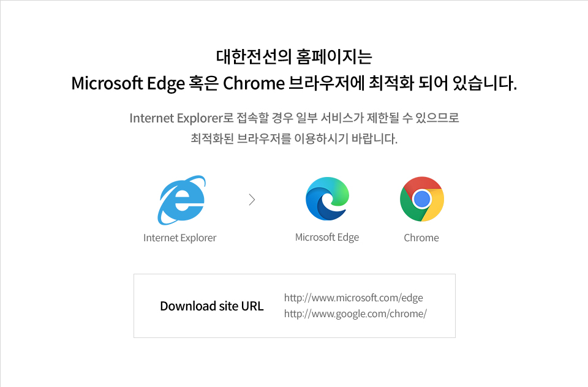Click "브라우저에 최적화 되어 있습니다." heading text
This screenshot has width=588, height=387.
point(403,83)
